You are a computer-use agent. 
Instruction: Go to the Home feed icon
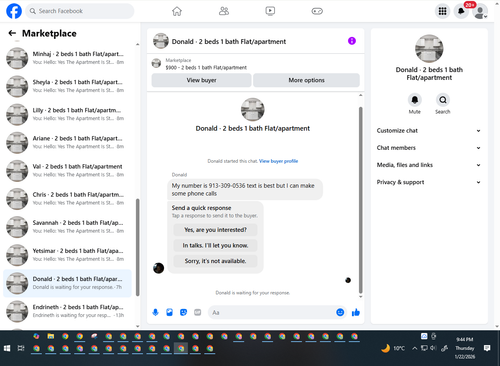click(177, 11)
